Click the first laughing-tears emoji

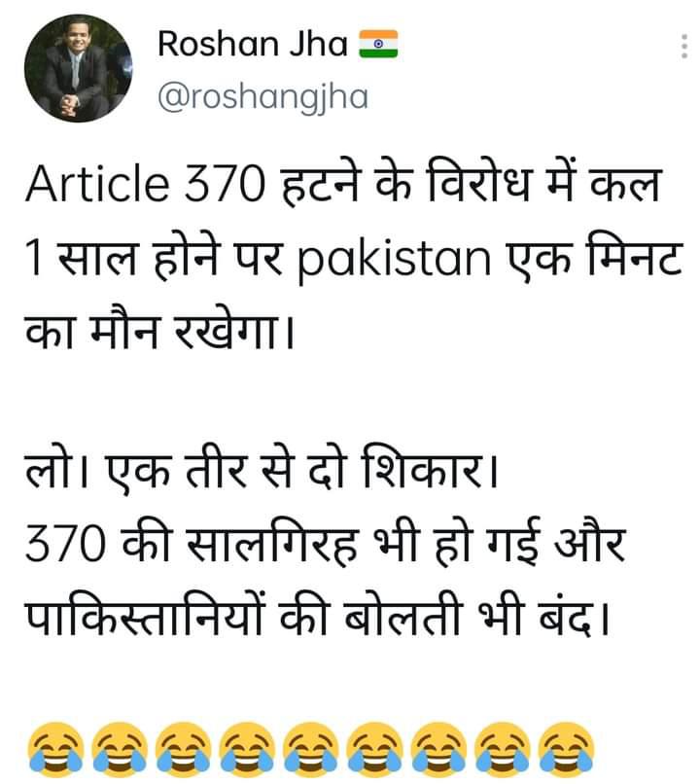(x=55, y=749)
